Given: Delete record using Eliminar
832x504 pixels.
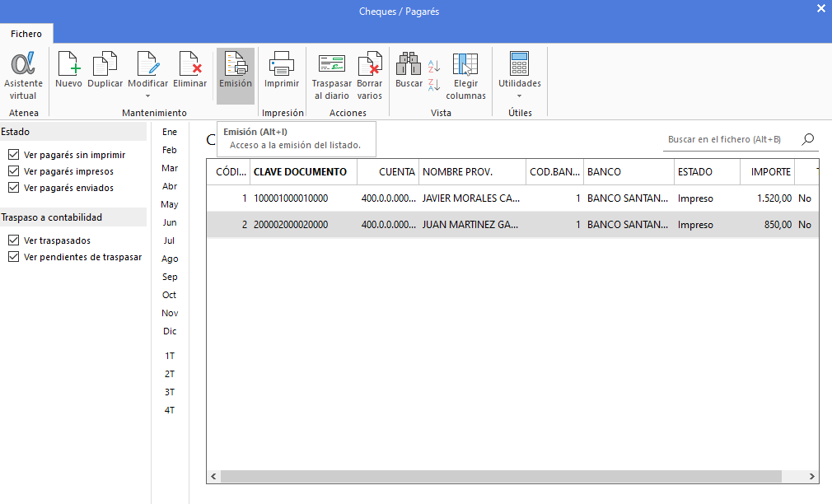Looking at the screenshot, I should click(x=190, y=70).
